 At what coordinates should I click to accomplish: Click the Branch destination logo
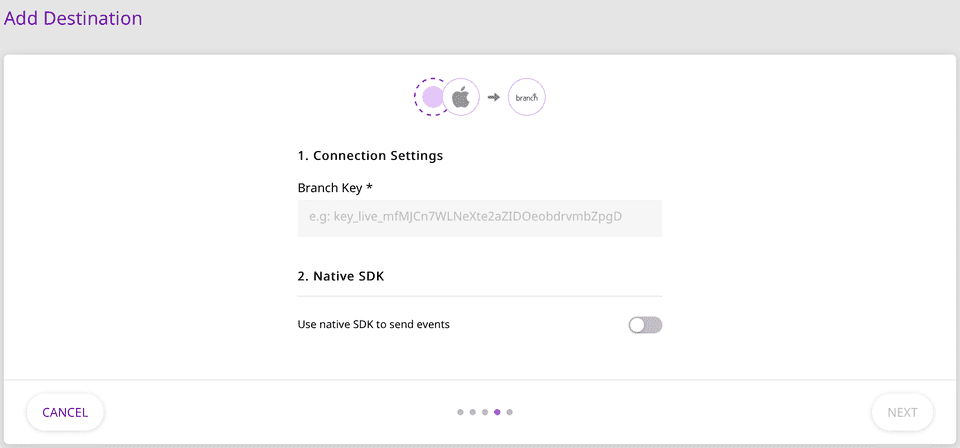pyautogui.click(x=527, y=98)
